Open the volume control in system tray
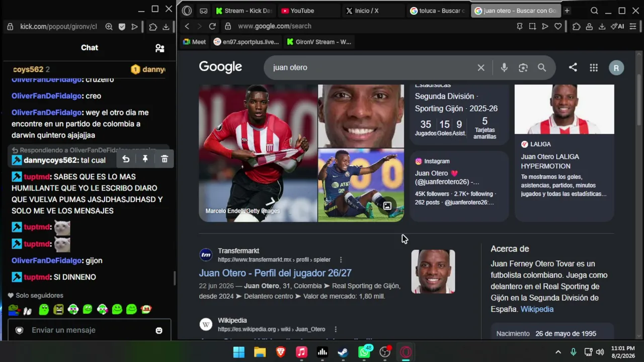 600,352
